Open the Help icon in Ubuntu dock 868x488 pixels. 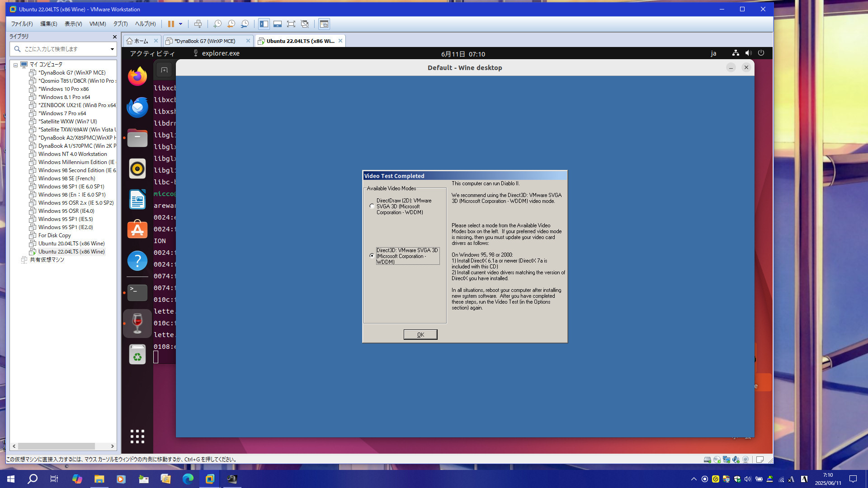[x=137, y=261]
